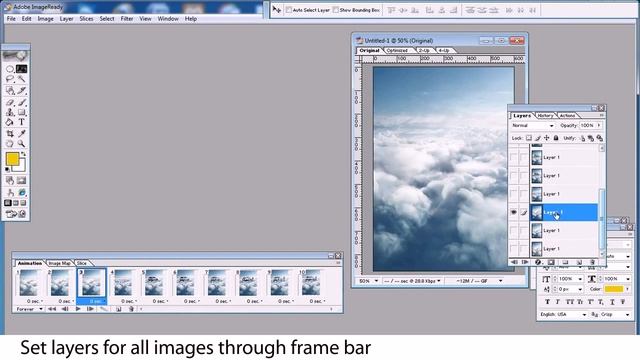Screen dimensions: 640x360
Task: Select the Paintbrush tool
Action: pyautogui.click(x=22, y=102)
